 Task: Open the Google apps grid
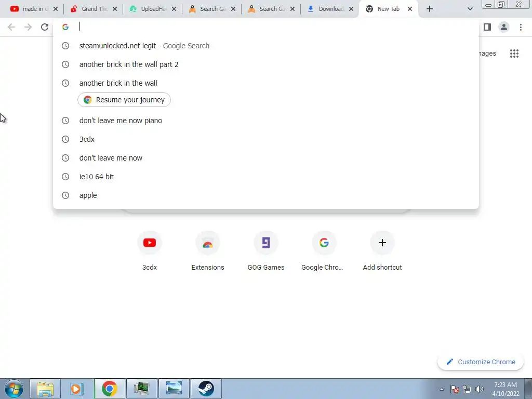click(514, 54)
